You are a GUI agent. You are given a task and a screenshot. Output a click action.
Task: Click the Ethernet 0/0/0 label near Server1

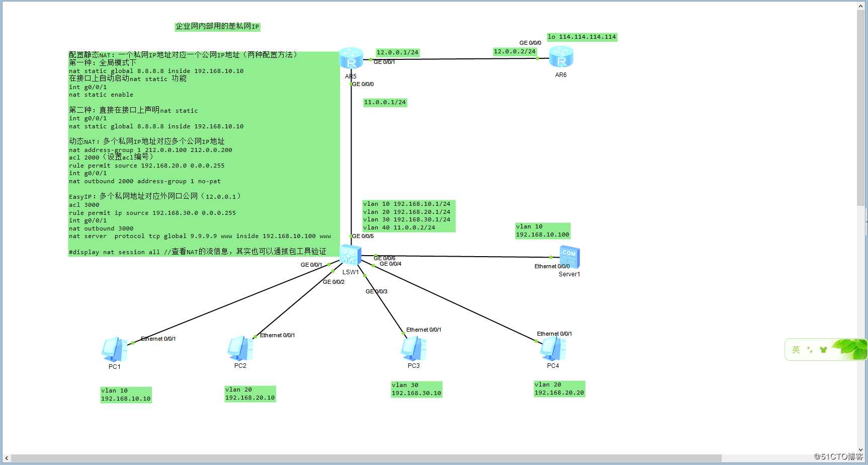click(x=552, y=266)
